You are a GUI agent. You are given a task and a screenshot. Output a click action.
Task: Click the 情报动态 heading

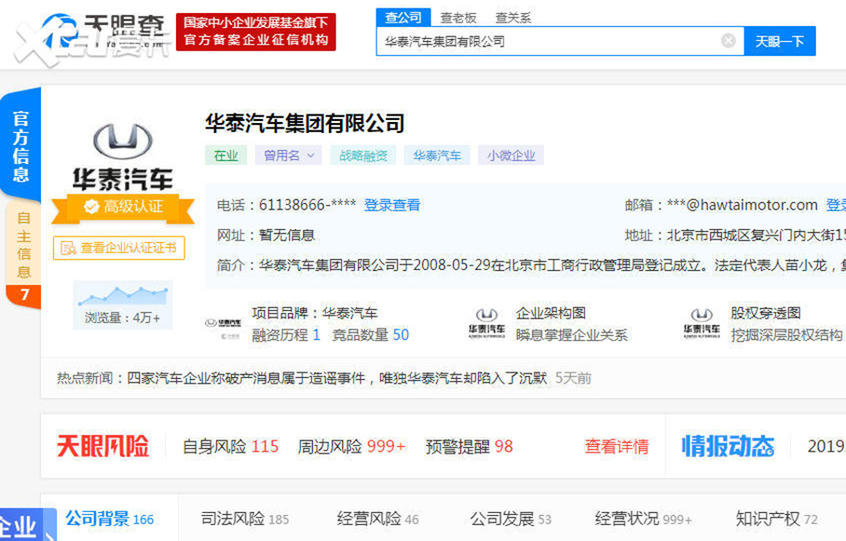[x=728, y=446]
